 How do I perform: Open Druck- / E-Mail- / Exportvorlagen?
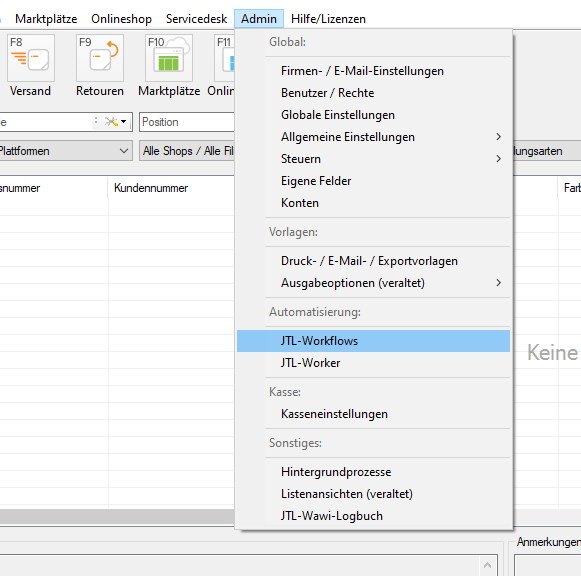pyautogui.click(x=374, y=261)
